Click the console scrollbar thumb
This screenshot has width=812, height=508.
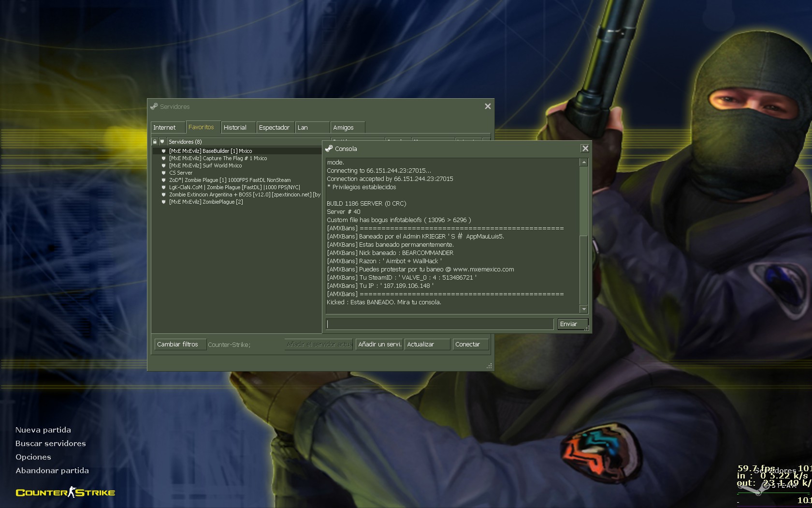[x=584, y=270]
